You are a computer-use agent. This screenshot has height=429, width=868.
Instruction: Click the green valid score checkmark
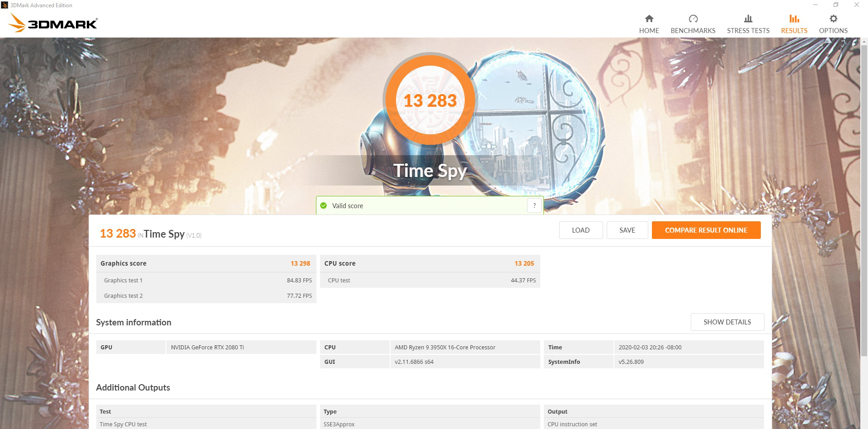tap(323, 205)
